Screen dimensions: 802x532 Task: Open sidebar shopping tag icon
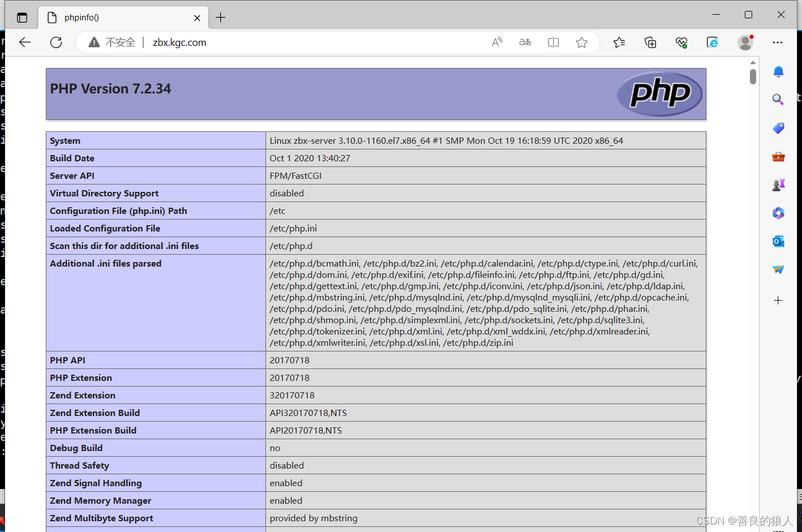click(x=778, y=128)
